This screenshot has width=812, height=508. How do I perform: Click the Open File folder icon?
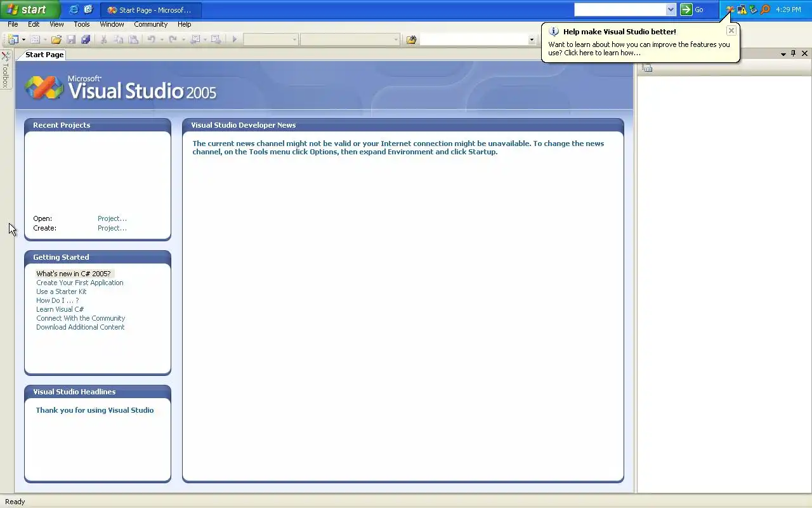[x=56, y=39]
